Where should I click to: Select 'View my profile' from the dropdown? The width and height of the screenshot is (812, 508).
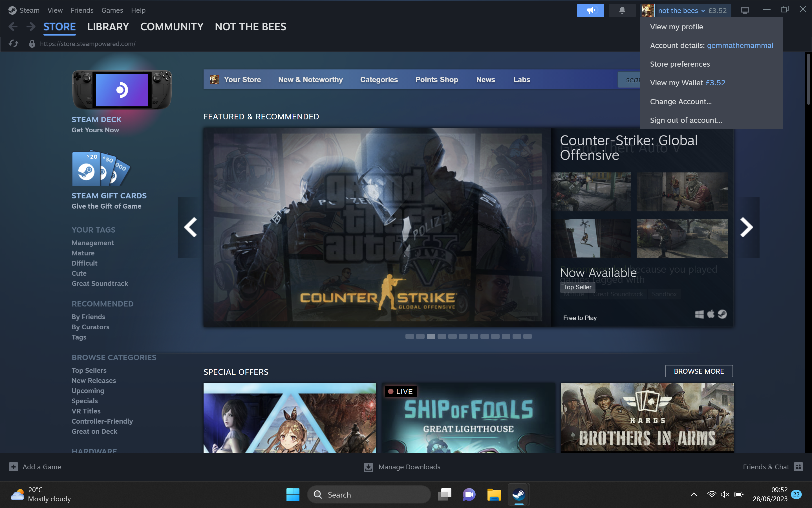click(711, 27)
